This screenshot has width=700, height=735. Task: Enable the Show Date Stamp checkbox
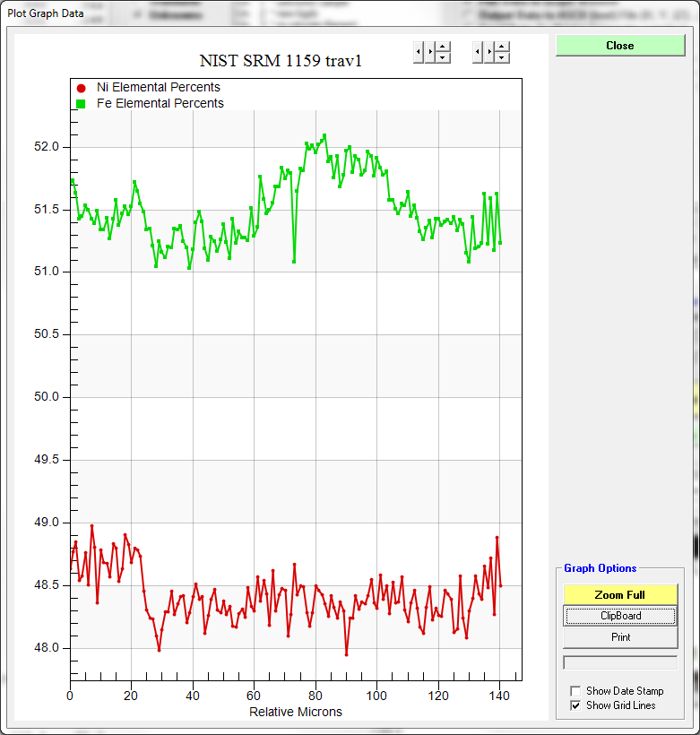pos(575,691)
